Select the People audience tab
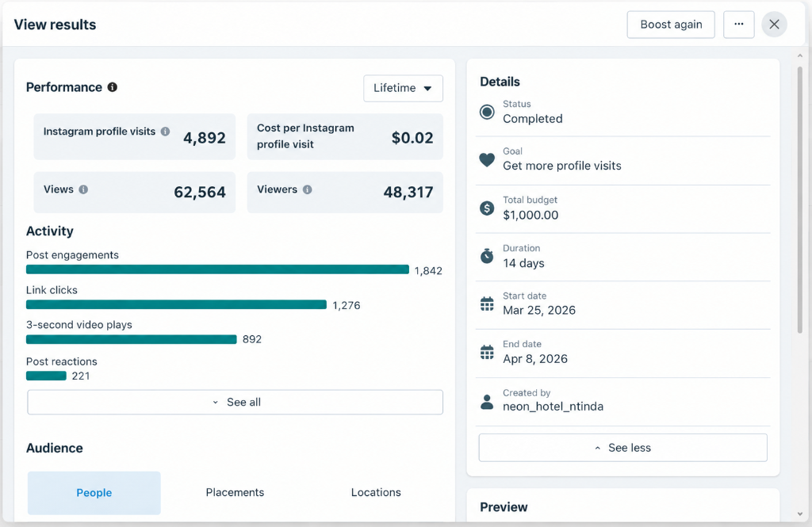The height and width of the screenshot is (527, 812). pyautogui.click(x=94, y=493)
